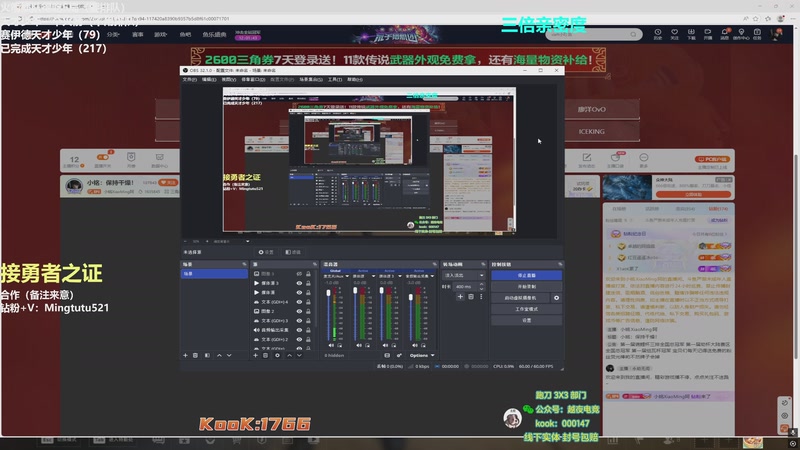Toggle lock on the 图像 2 source
The width and height of the screenshot is (800, 450).
[x=308, y=311]
